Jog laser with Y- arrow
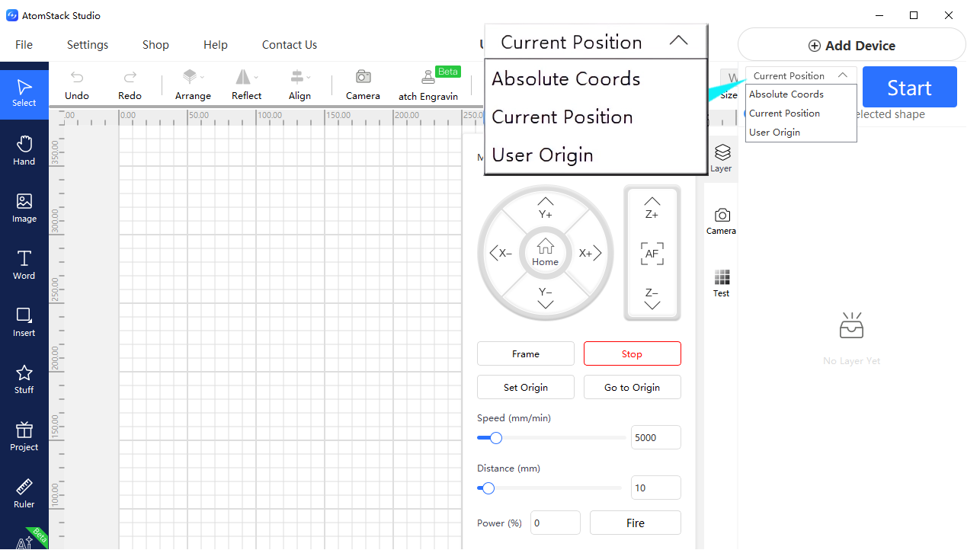 click(546, 298)
